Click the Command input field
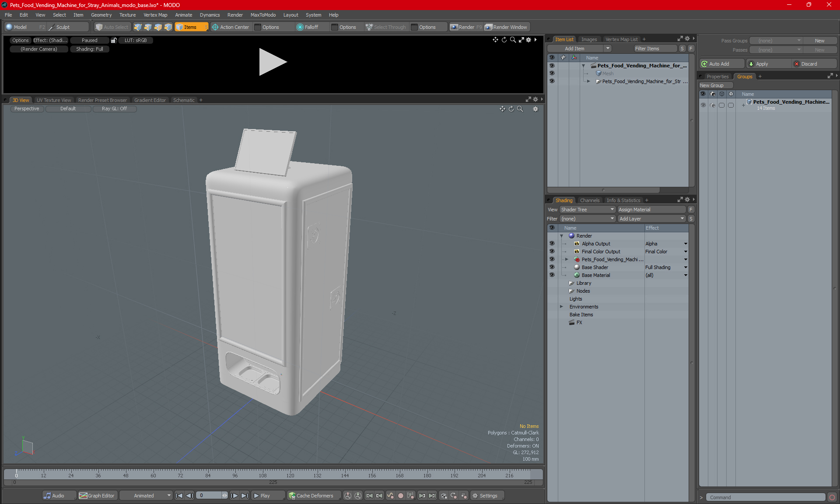The height and width of the screenshot is (504, 840). [766, 497]
